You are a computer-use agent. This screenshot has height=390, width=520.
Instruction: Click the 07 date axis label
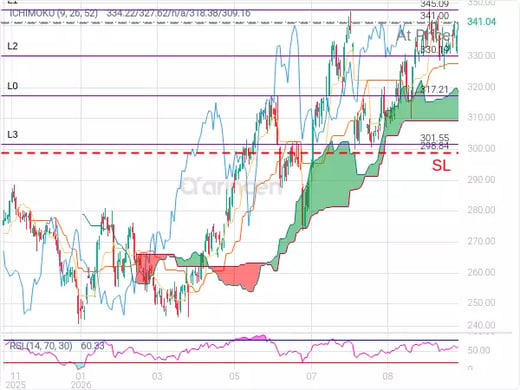(x=311, y=377)
